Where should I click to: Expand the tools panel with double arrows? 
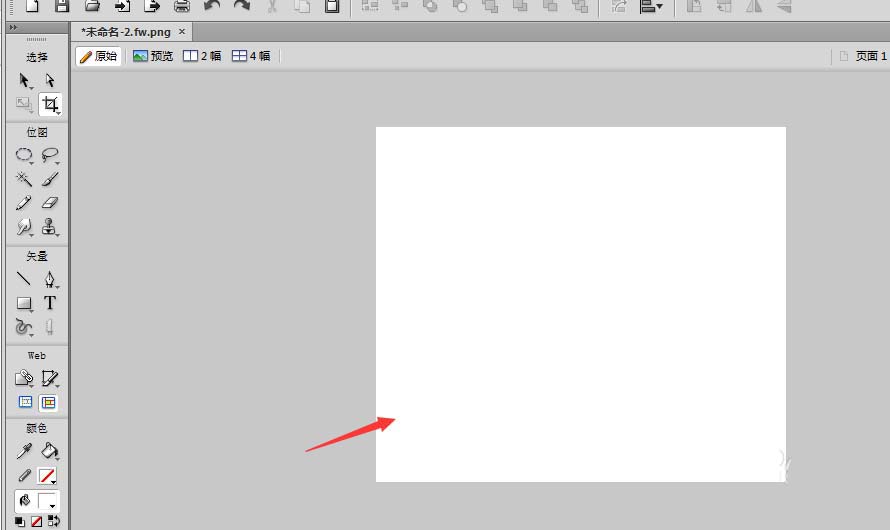click(13, 27)
